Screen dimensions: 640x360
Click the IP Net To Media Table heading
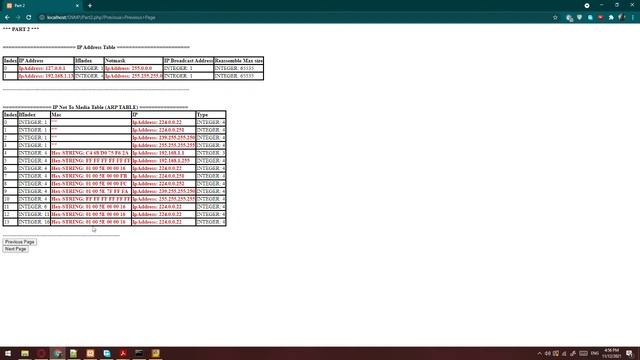coord(95,107)
